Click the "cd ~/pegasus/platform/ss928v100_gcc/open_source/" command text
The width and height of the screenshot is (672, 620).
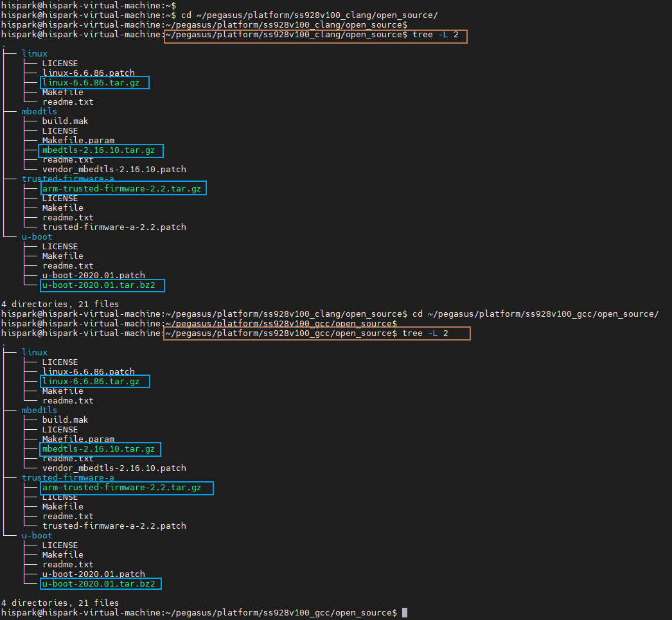[535, 314]
